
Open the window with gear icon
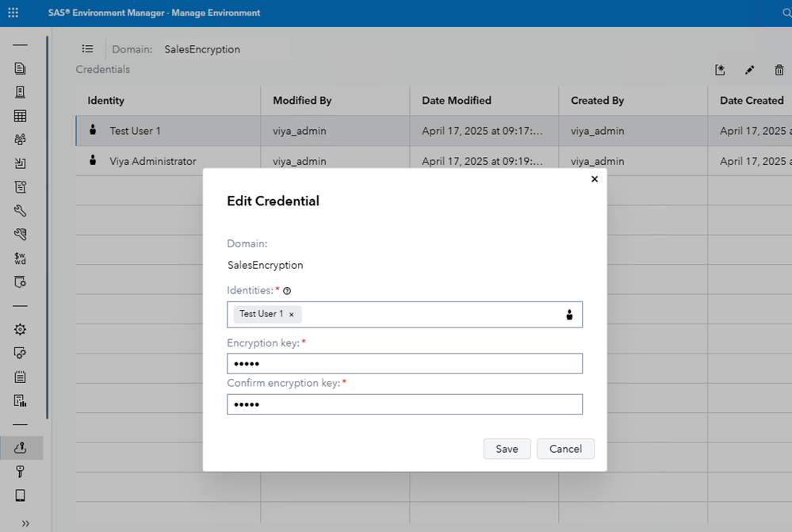(x=20, y=282)
